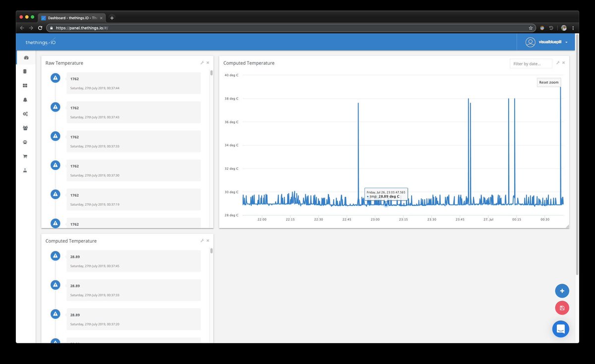
Task: Click the browser forward arrow
Action: (31, 28)
